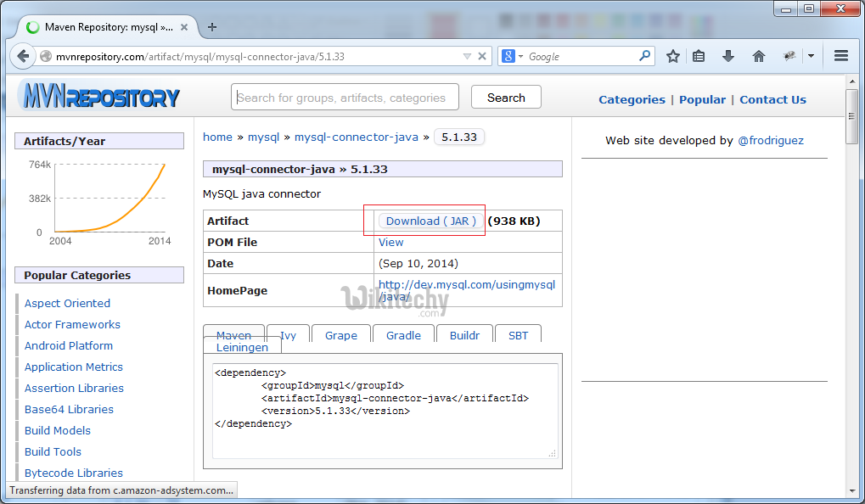The width and height of the screenshot is (865, 504).
Task: Focus the artifacts search input field
Action: 344,98
